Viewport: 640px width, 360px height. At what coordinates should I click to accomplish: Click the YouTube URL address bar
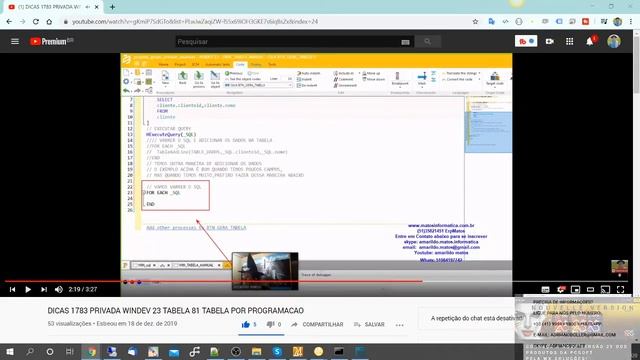pyautogui.click(x=195, y=22)
